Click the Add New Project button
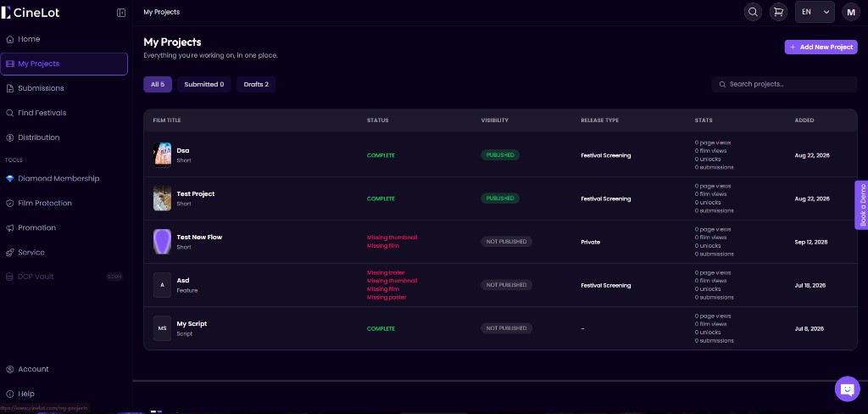Image resolution: width=868 pixels, height=414 pixels. click(x=821, y=48)
